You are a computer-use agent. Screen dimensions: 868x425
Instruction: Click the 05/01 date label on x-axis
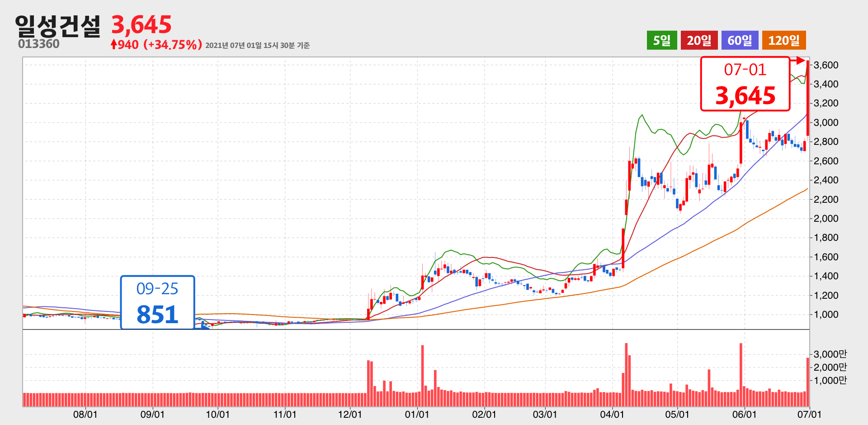pos(677,414)
